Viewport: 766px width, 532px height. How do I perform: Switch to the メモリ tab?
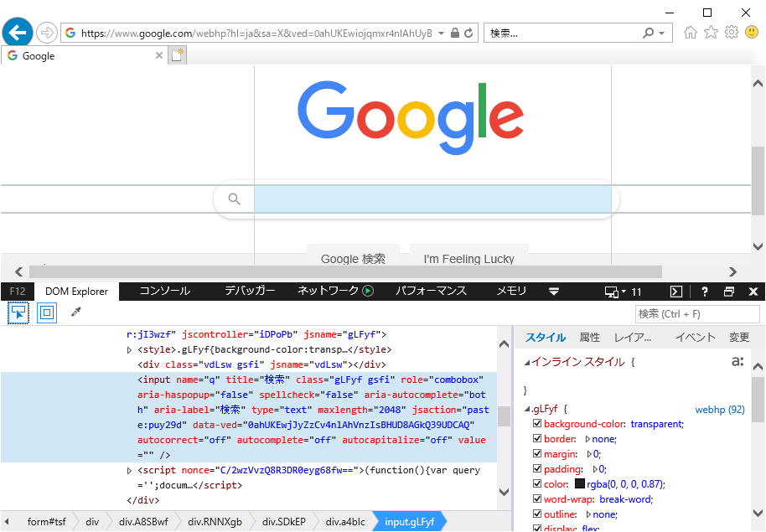point(511,292)
